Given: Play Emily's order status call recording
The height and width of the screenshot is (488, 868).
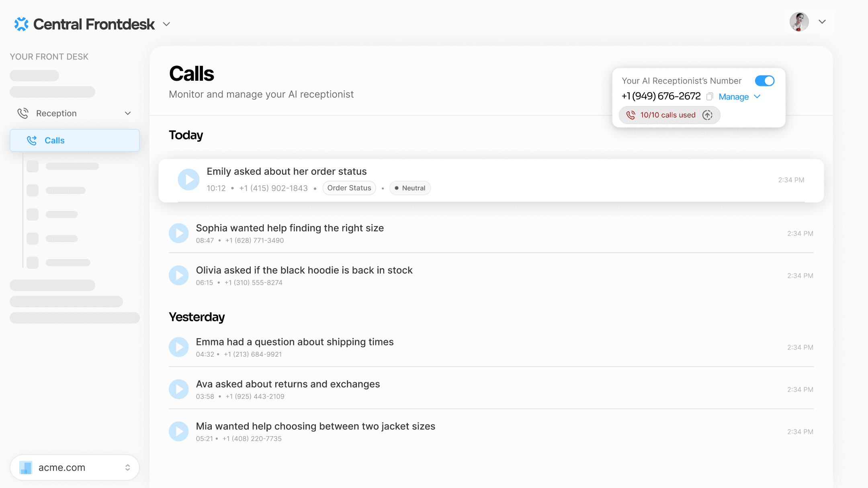Looking at the screenshot, I should pyautogui.click(x=188, y=180).
